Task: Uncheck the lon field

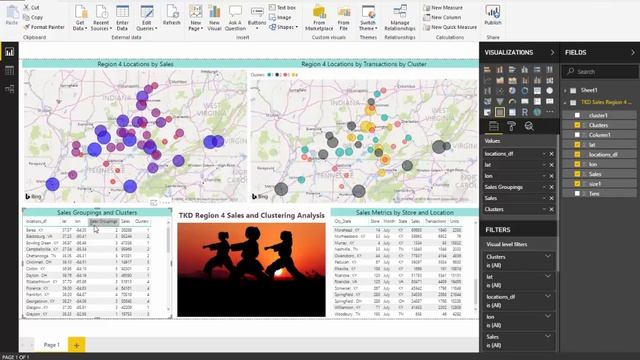Action: (577, 164)
